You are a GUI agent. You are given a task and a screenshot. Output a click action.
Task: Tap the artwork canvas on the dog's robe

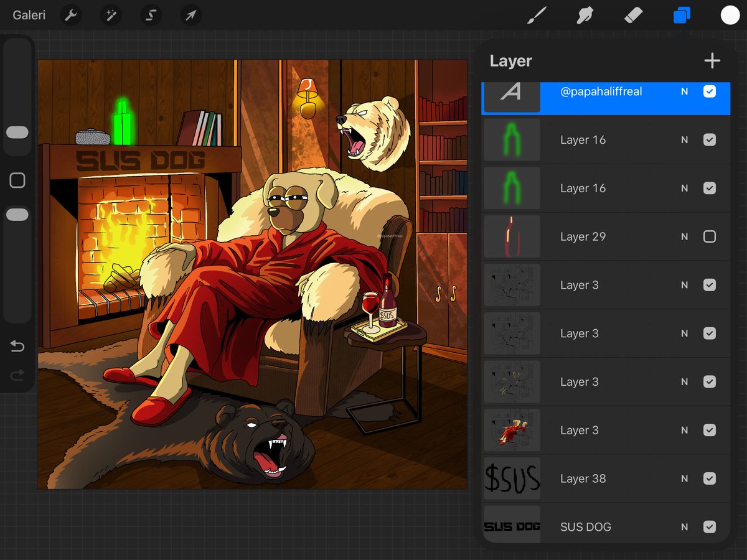click(249, 292)
